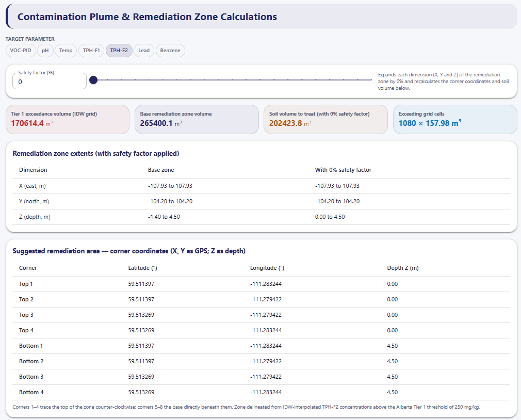The width and height of the screenshot is (521, 420).
Task: Click the Remediation zone extents heading
Action: (x=96, y=154)
